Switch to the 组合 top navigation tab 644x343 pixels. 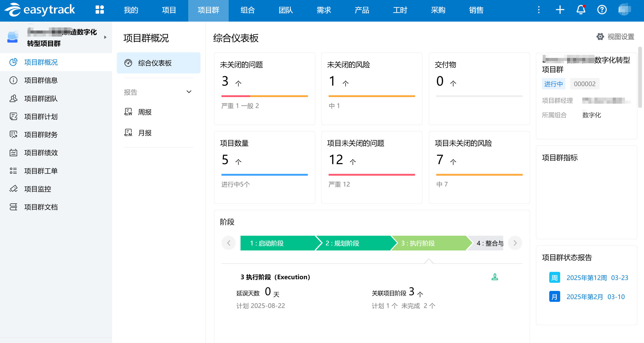coord(247,10)
